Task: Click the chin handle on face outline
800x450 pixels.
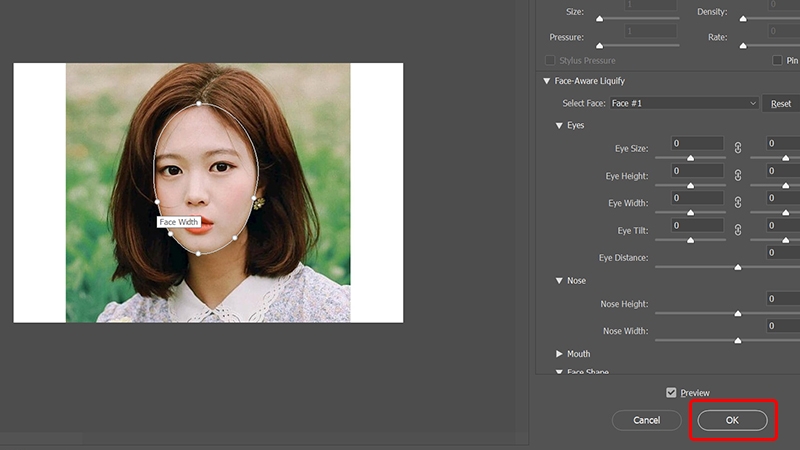Action: [199, 253]
